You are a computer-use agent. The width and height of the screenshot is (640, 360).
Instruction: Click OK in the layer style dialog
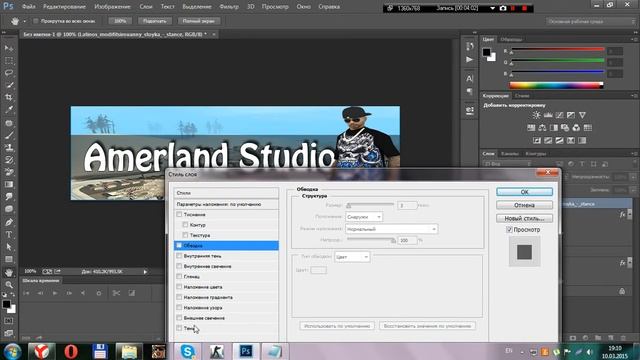[x=524, y=192]
